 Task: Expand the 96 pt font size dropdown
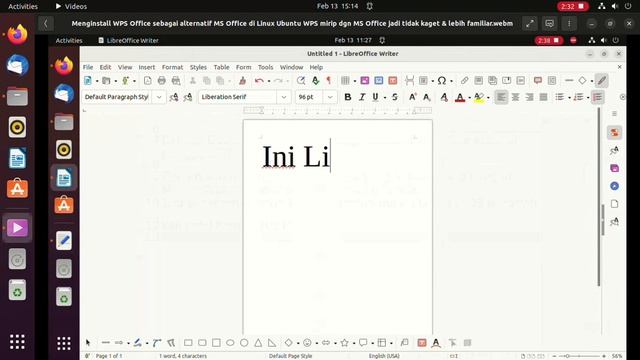[330, 97]
